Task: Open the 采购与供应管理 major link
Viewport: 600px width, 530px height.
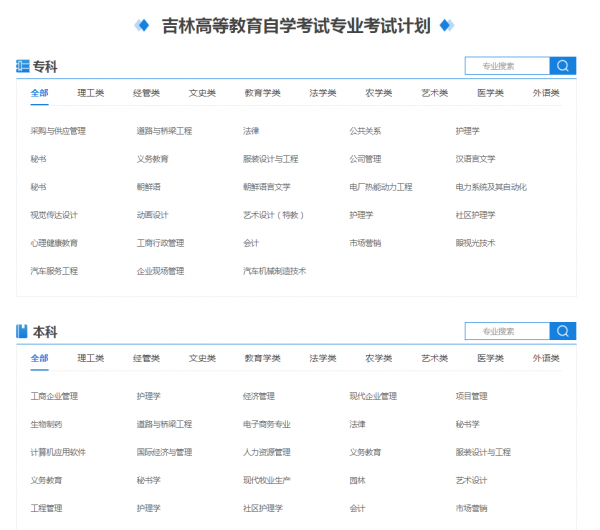Action: [58, 131]
